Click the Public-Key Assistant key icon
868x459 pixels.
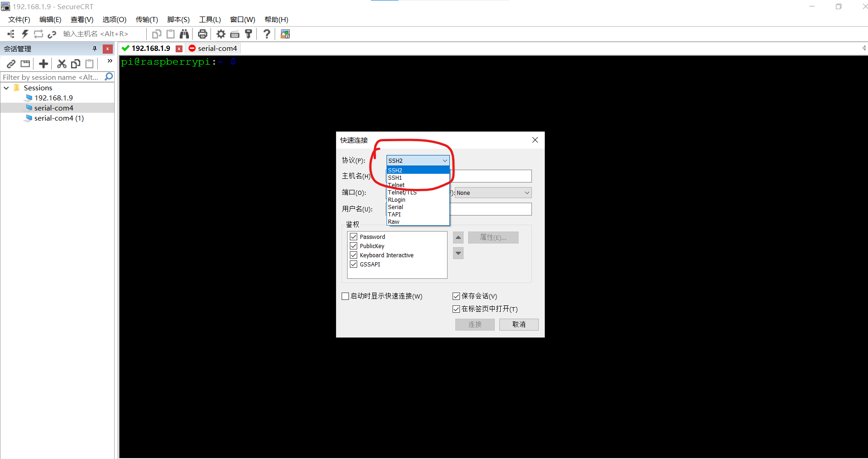[249, 34]
